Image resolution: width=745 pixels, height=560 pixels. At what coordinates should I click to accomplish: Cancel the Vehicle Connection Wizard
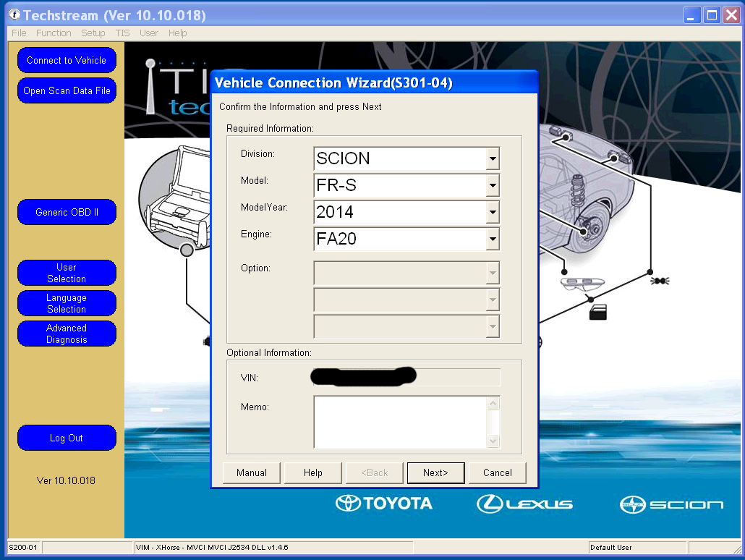click(498, 472)
